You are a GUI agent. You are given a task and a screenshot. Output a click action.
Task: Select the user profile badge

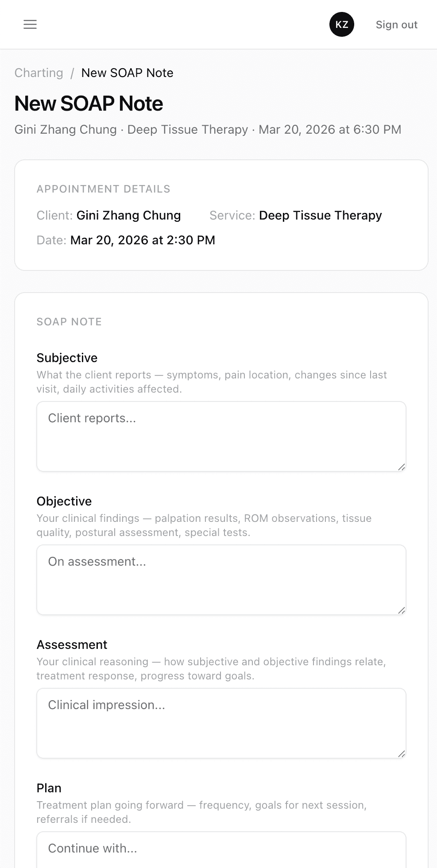(x=341, y=24)
